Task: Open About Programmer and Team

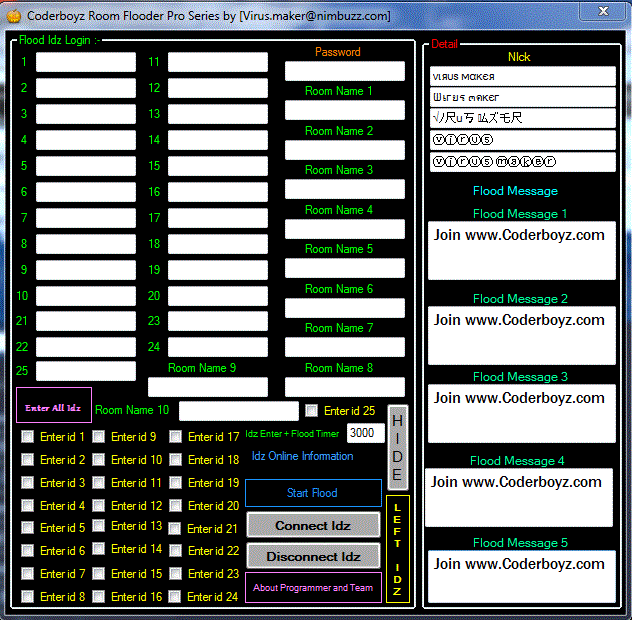Action: point(313,587)
